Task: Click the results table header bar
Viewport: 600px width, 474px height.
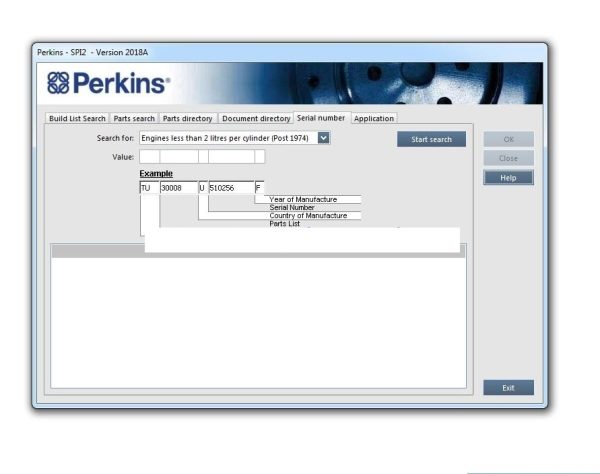Action: click(x=259, y=251)
